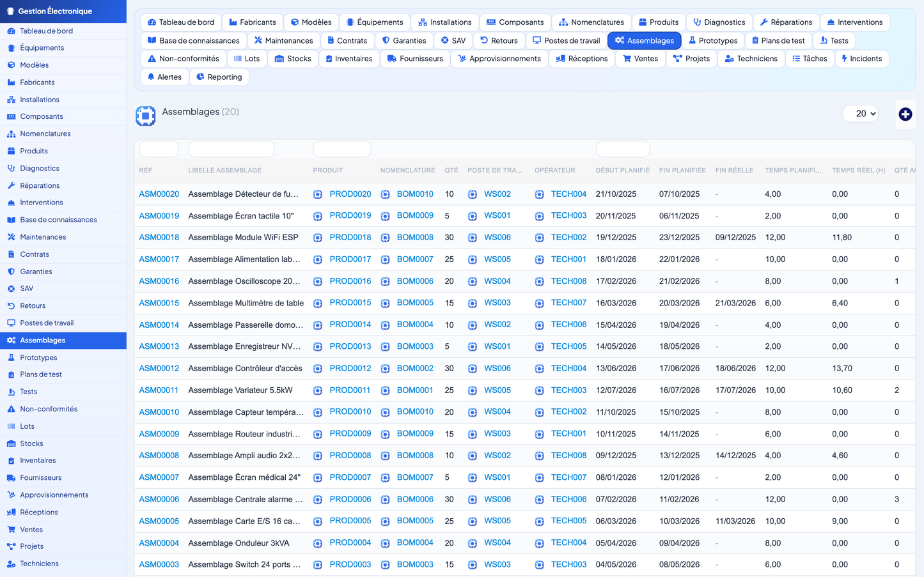Click the Retours undo icon in sidebar
This screenshot has width=924, height=577.
(x=11, y=306)
